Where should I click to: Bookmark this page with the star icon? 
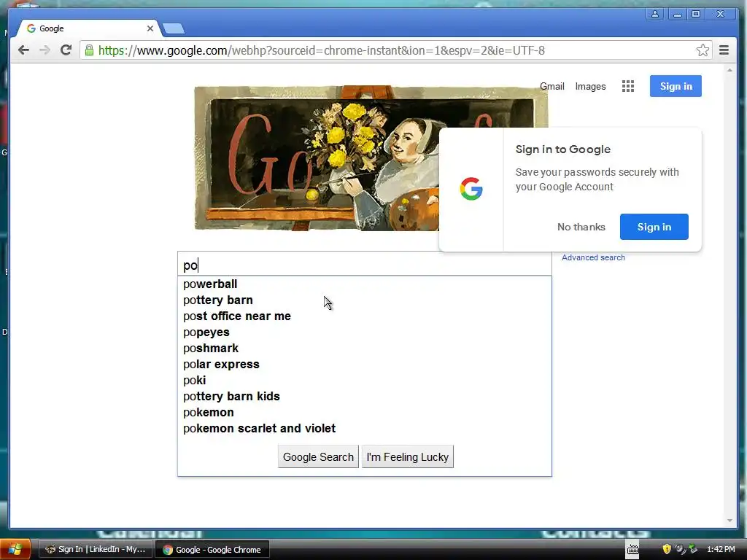703,50
